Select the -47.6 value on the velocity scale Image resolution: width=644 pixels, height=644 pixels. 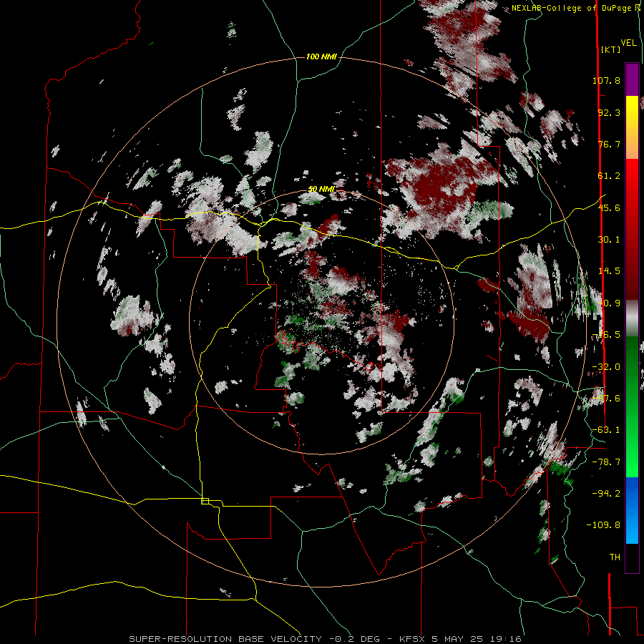(x=606, y=399)
